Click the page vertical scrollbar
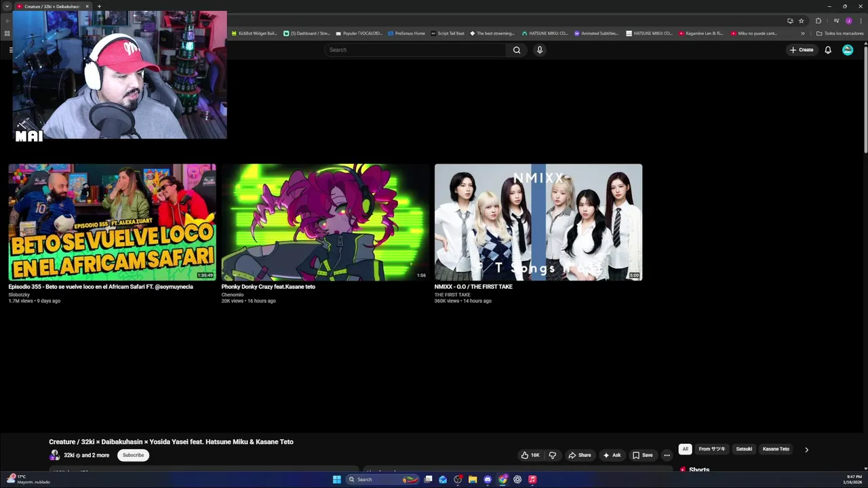This screenshot has height=488, width=868. pos(865,98)
